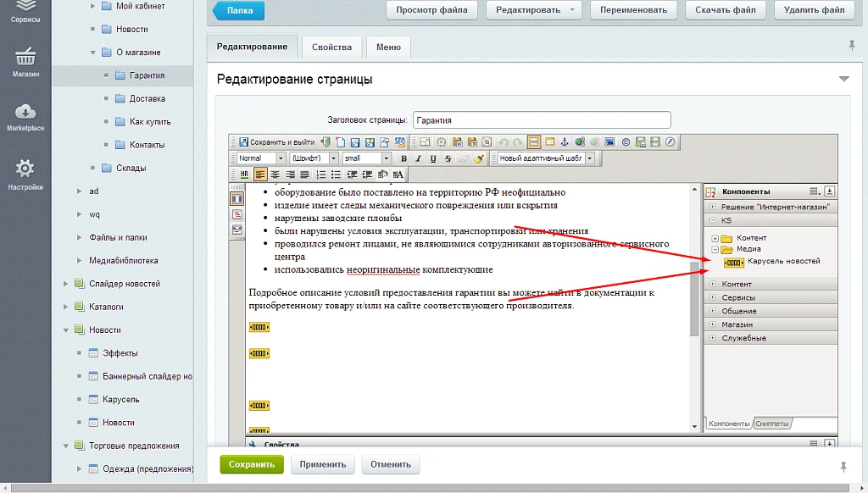The width and height of the screenshot is (868, 493).
Task: Open the Меню tab
Action: (x=388, y=47)
